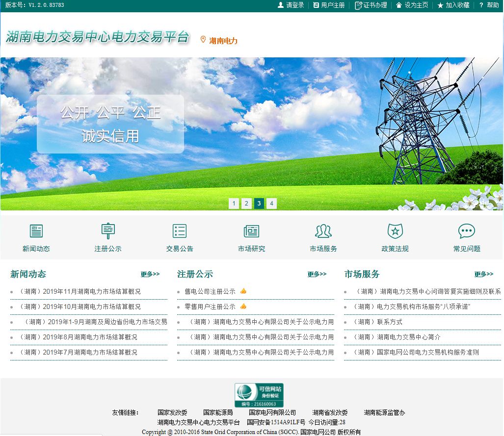Open 电力交易机构市场服务"八项承诺" link
The image size is (504, 436).
[411, 307]
